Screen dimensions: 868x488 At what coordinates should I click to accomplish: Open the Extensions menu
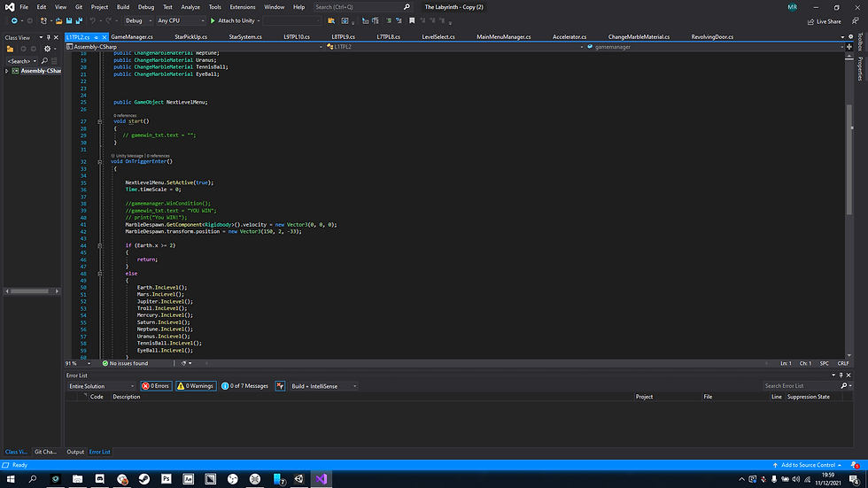coord(242,7)
